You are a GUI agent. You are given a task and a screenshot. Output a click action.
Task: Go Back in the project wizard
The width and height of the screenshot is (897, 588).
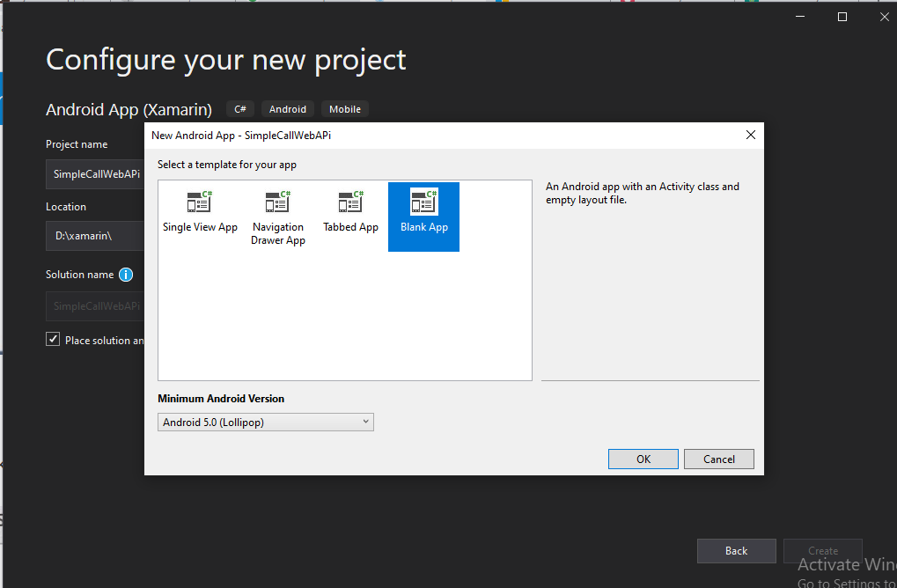pyautogui.click(x=736, y=551)
